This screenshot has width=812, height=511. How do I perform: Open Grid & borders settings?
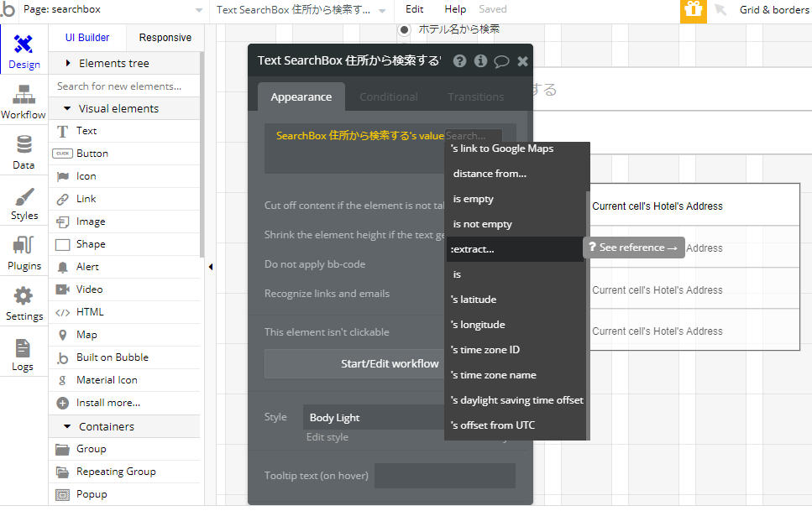click(774, 9)
